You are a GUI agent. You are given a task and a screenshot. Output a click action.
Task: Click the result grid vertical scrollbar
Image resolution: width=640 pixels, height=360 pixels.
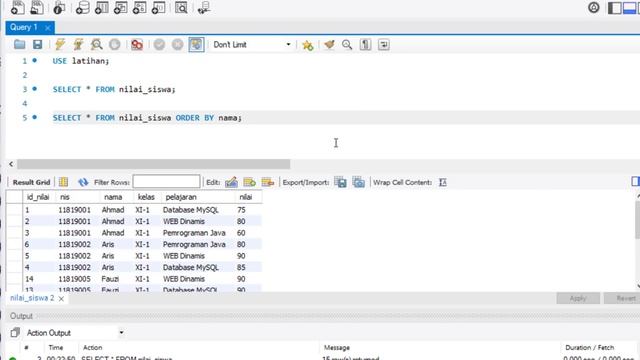tap(638, 220)
